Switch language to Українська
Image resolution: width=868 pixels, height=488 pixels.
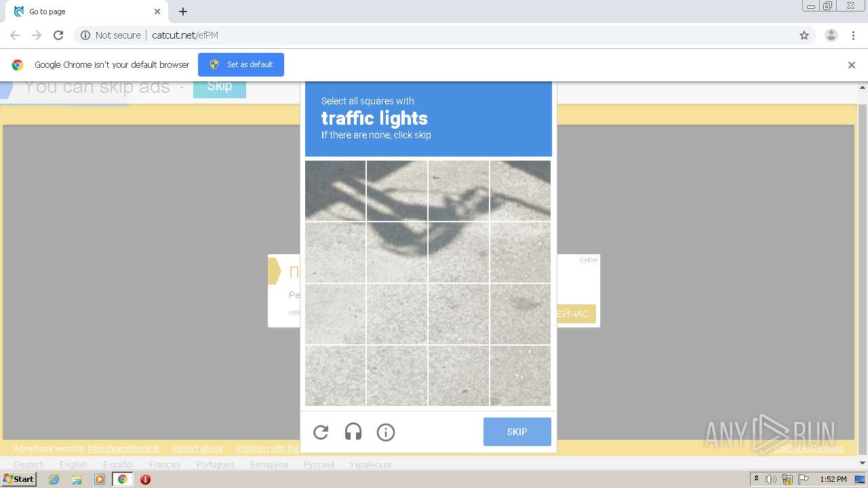370,465
